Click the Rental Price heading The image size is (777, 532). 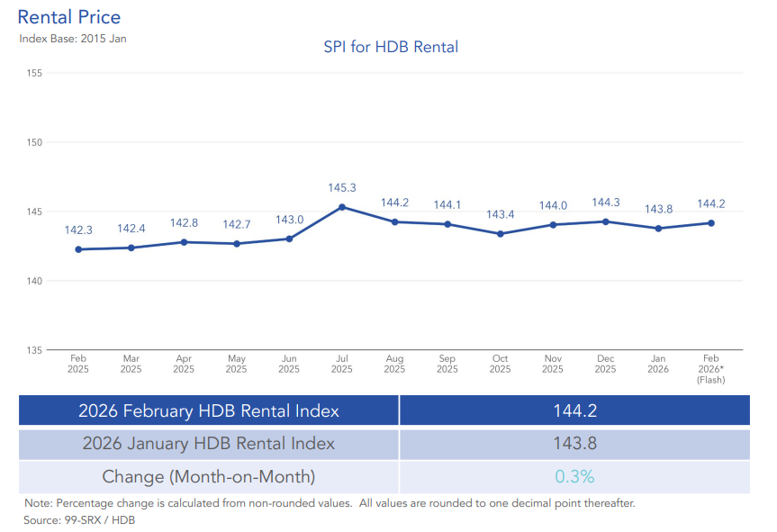coord(69,17)
